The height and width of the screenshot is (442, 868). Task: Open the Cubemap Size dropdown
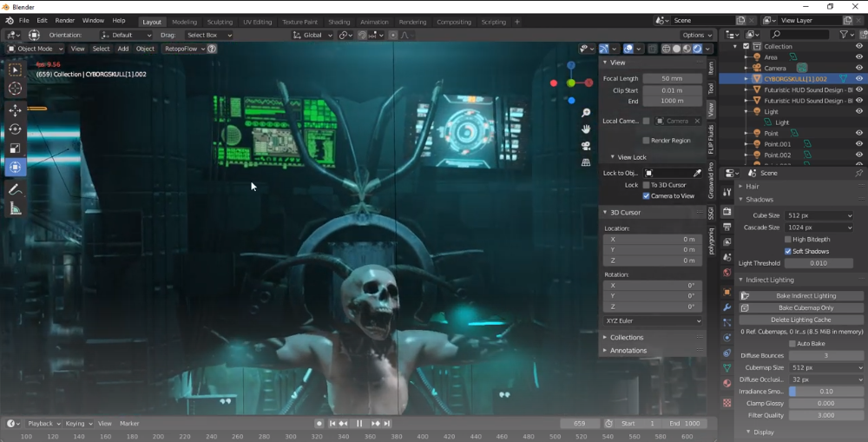point(826,368)
